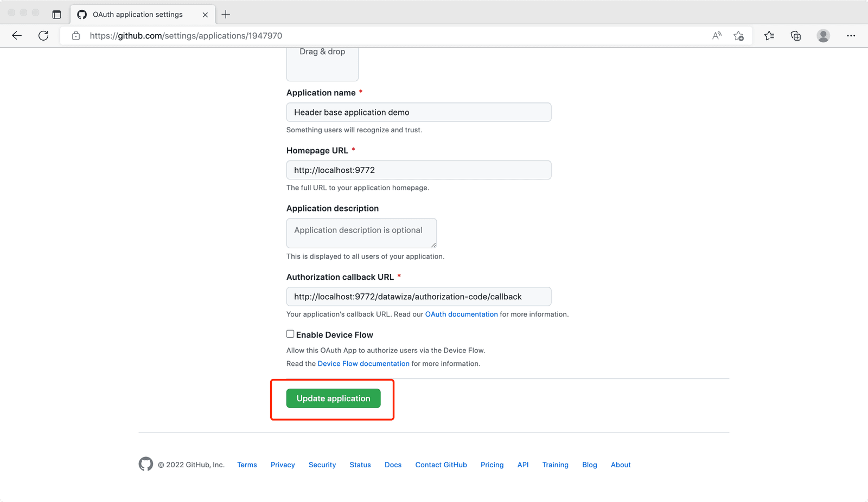Image resolution: width=868 pixels, height=502 pixels.
Task: Open the Terms footer link
Action: click(x=247, y=465)
